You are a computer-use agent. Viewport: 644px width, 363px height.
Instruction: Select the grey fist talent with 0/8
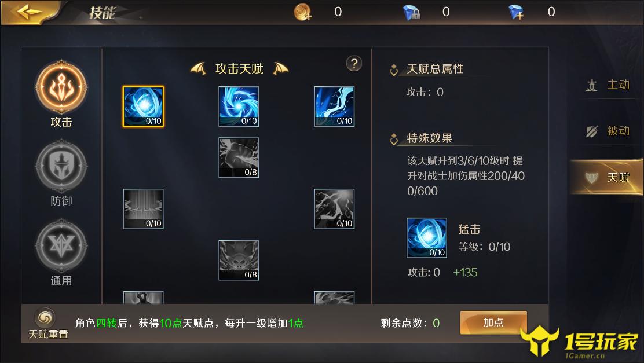click(239, 157)
